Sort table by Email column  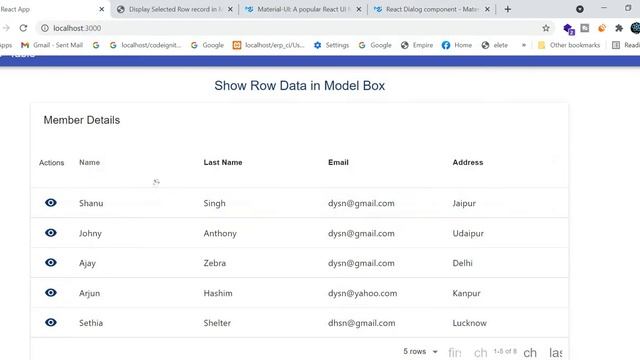(338, 162)
